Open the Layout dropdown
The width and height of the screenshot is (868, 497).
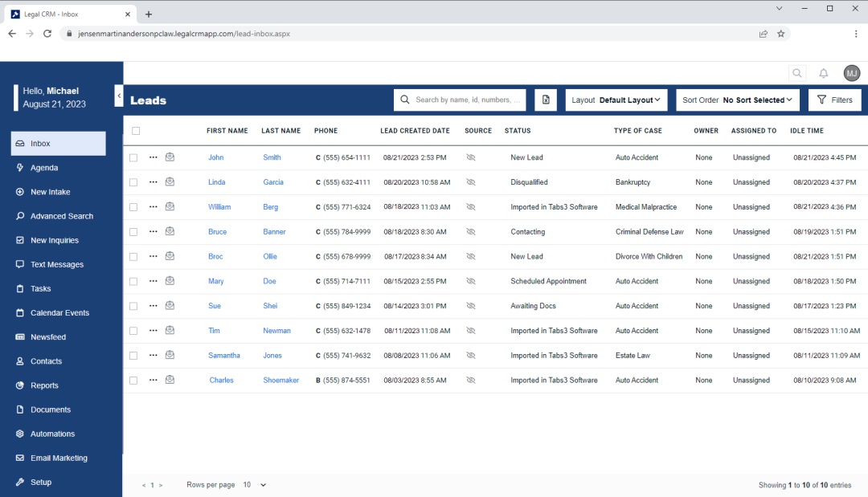(616, 100)
